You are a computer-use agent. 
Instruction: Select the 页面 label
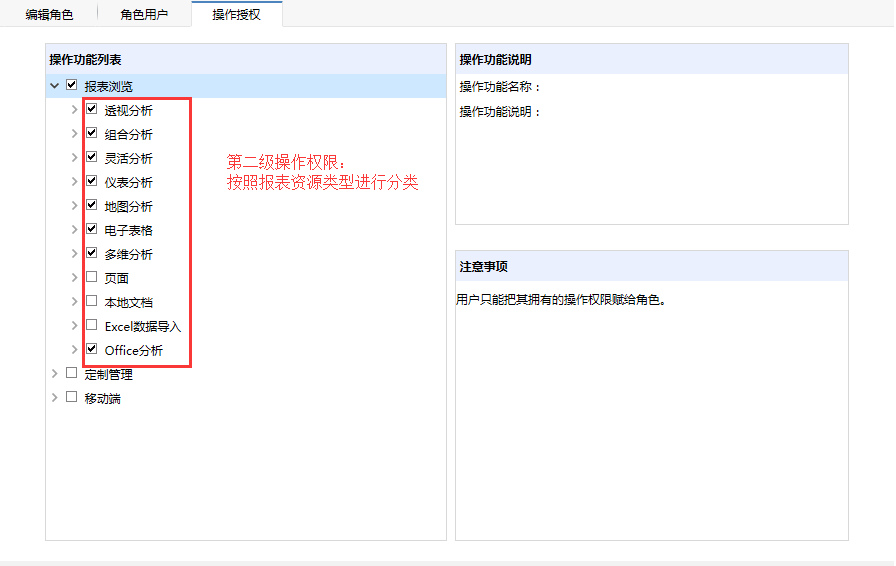pos(117,278)
